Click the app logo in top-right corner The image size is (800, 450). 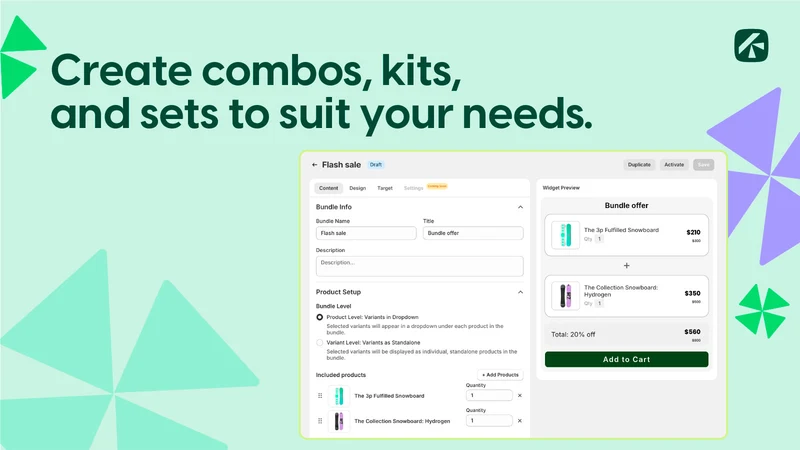[x=751, y=45]
